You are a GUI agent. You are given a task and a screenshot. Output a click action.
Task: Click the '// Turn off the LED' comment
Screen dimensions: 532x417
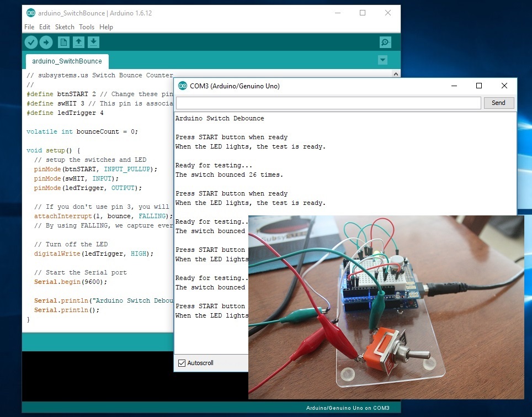point(71,244)
